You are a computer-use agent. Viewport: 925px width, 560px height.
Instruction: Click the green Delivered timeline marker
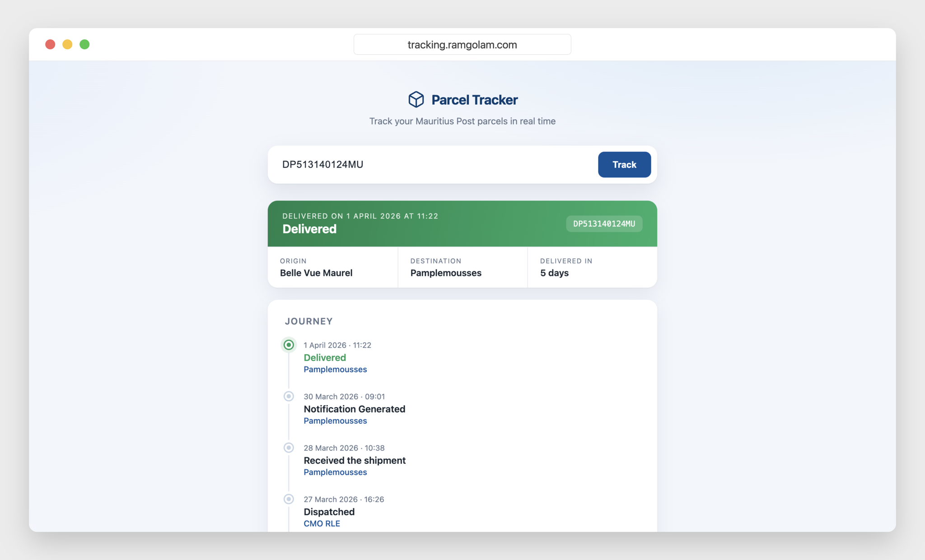(x=289, y=345)
